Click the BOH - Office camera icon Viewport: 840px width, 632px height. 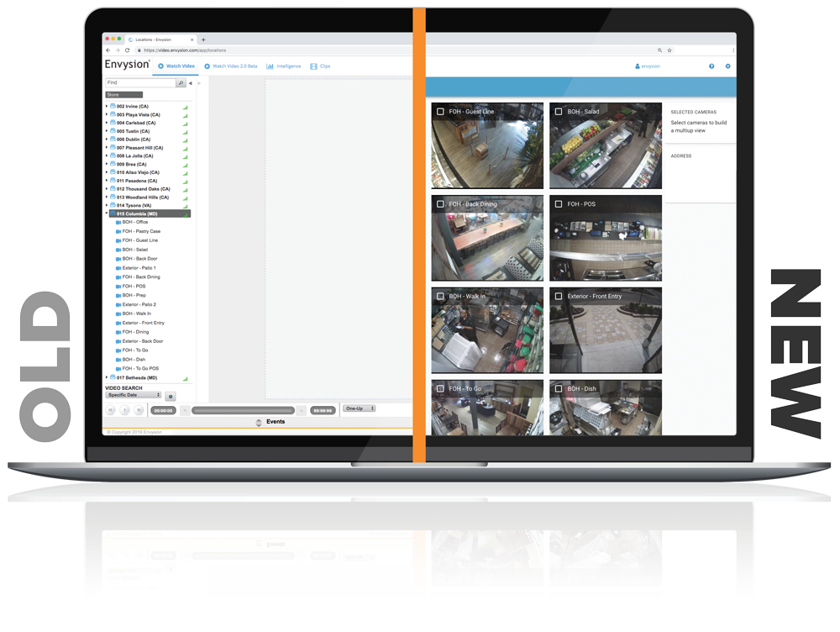[118, 223]
